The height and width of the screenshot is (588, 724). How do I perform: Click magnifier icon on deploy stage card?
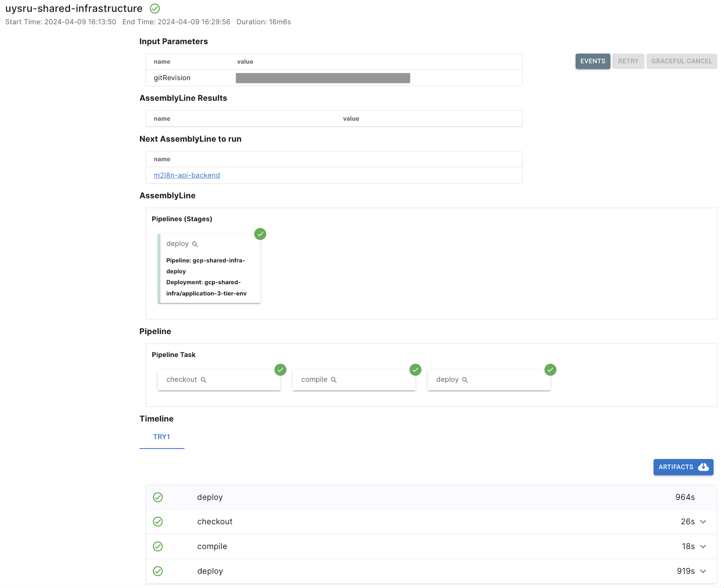tap(195, 244)
